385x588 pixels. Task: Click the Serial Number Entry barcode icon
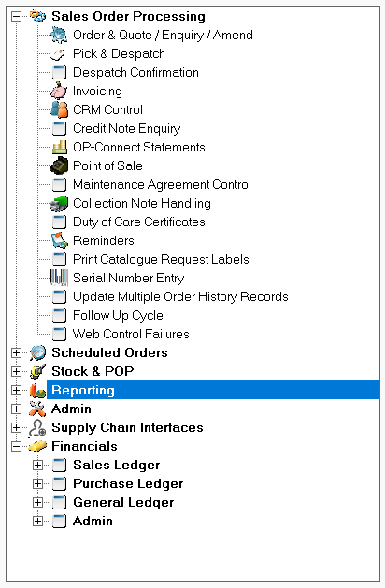(59, 278)
